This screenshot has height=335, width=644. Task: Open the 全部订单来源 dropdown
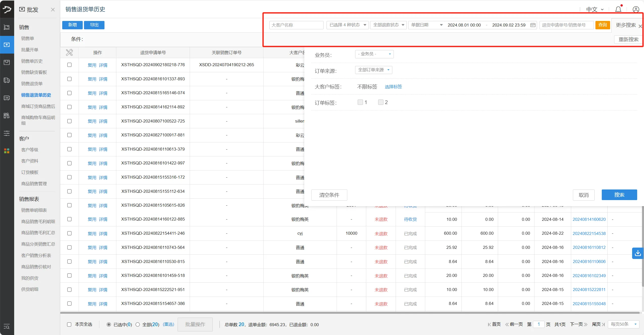coord(373,70)
